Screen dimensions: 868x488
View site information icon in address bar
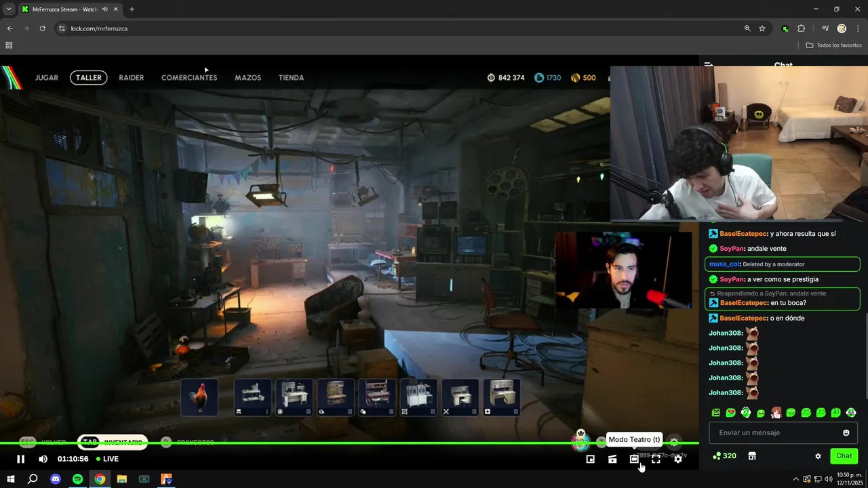(x=62, y=28)
